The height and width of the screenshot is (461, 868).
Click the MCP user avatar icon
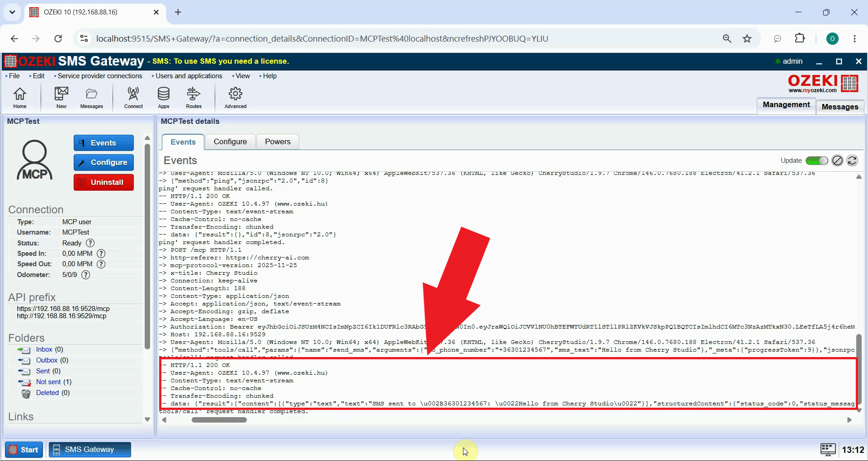point(35,160)
